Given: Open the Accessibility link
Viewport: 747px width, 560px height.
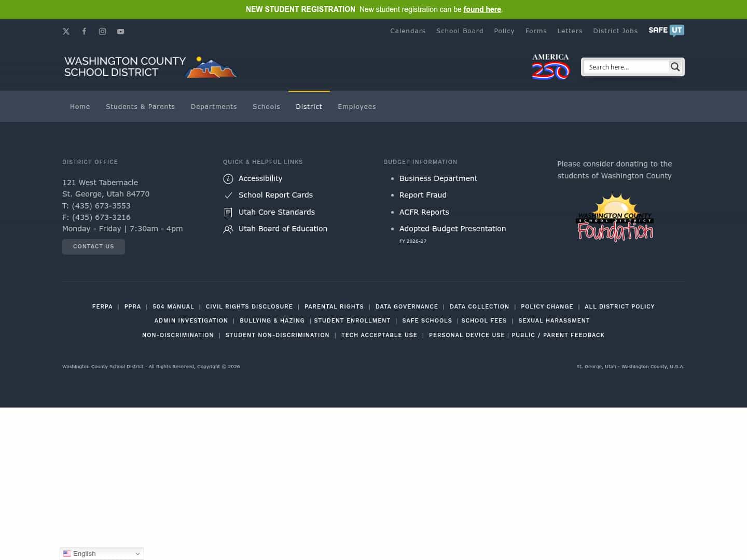Looking at the screenshot, I should pyautogui.click(x=260, y=178).
